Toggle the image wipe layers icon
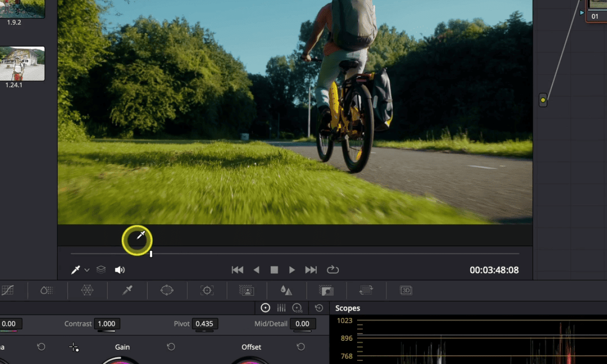The height and width of the screenshot is (364, 607). (101, 269)
